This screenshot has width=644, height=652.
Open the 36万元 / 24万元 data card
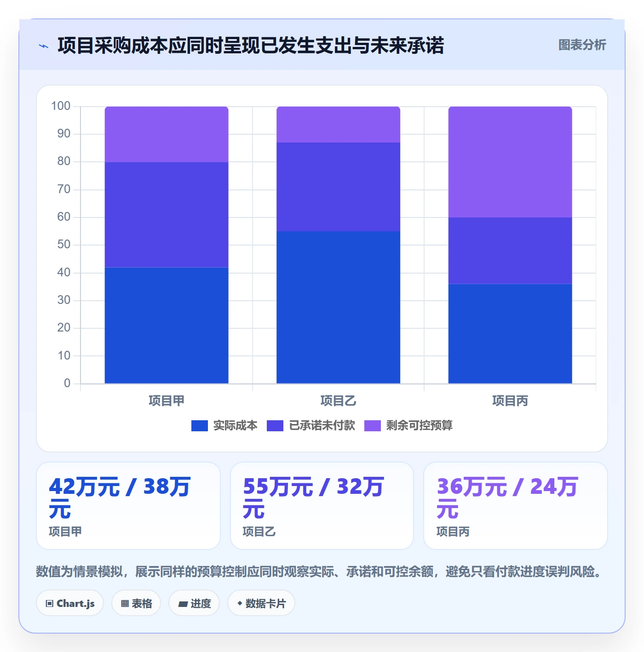click(x=516, y=506)
